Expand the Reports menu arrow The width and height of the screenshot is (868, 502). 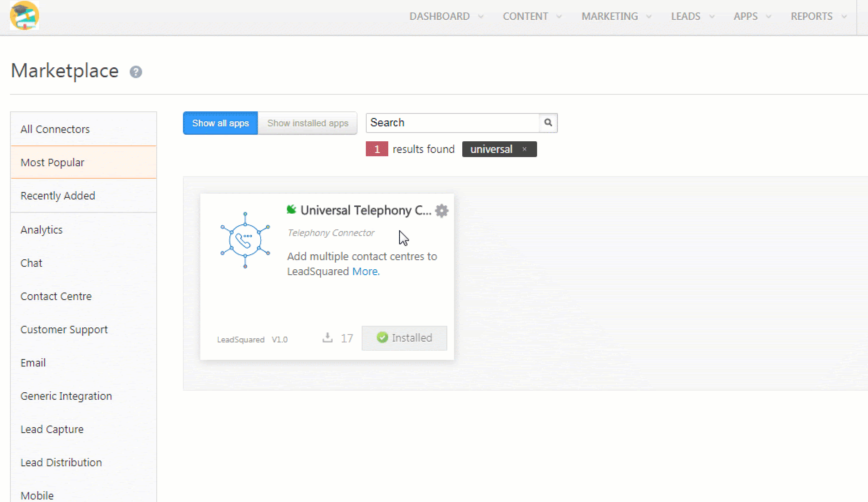tap(844, 17)
